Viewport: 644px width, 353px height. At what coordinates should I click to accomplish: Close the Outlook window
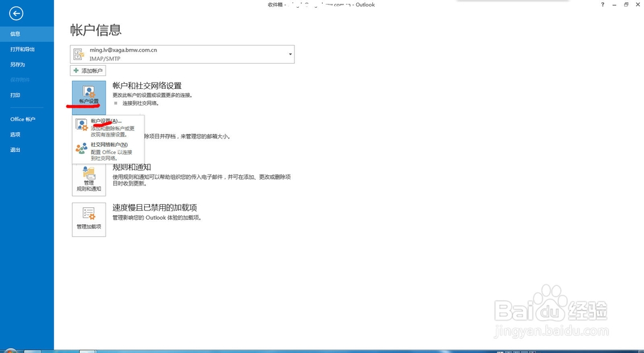click(x=638, y=5)
